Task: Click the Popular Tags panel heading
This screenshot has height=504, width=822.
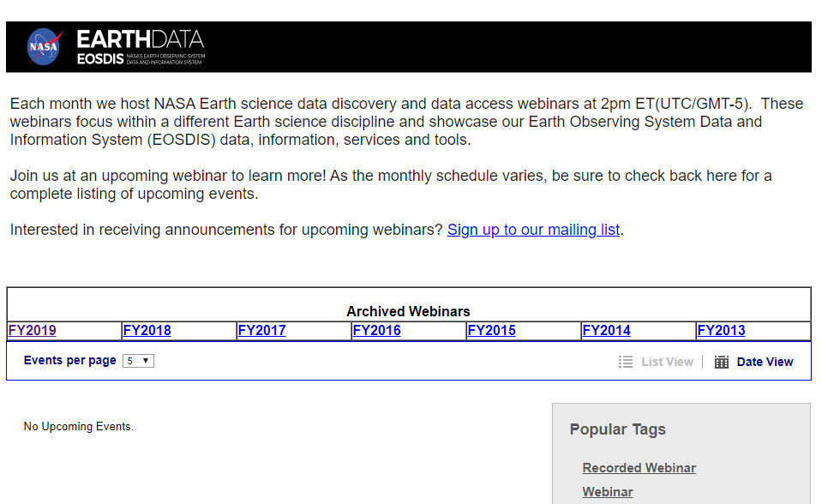Action: pos(617,429)
